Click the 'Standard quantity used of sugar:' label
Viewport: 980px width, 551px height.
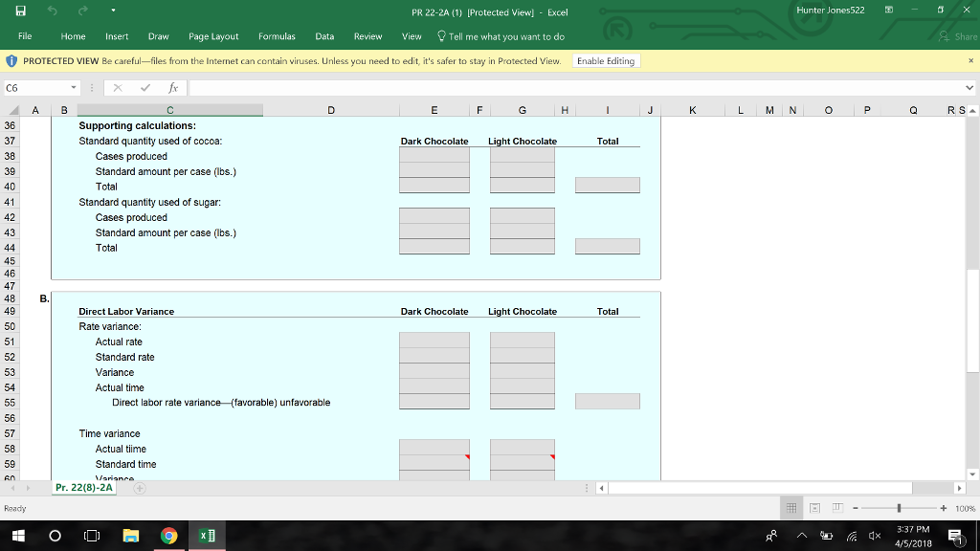click(x=150, y=202)
